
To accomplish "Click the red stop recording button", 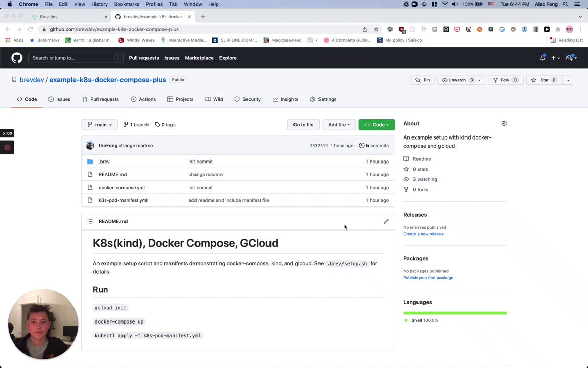I will (x=7, y=147).
